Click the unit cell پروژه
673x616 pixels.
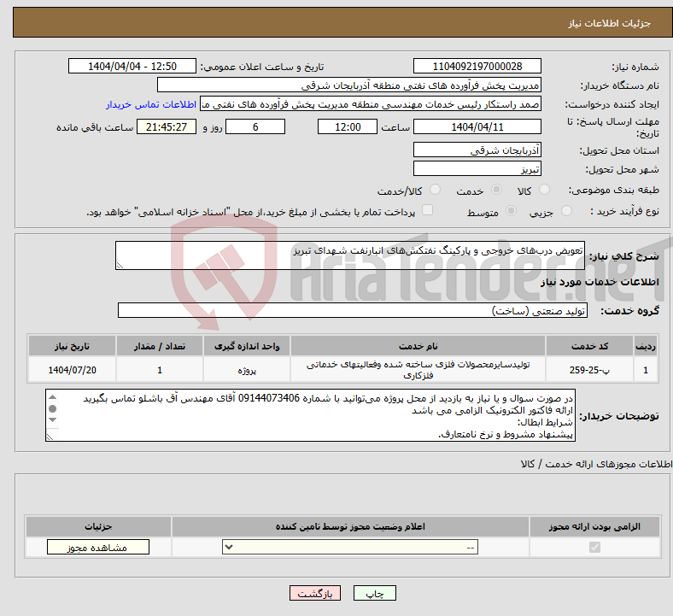point(247,370)
